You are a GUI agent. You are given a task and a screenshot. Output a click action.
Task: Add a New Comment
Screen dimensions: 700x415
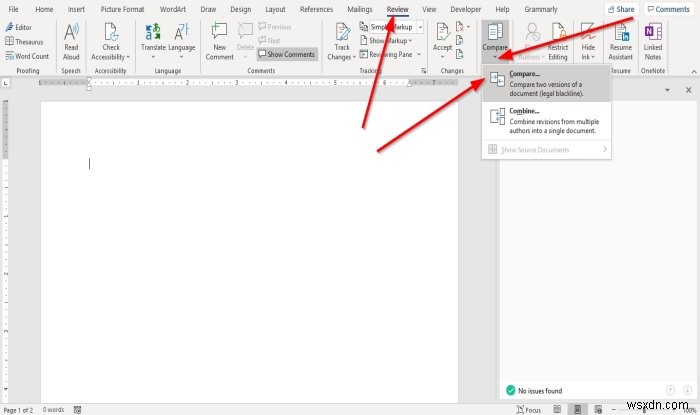(219, 42)
